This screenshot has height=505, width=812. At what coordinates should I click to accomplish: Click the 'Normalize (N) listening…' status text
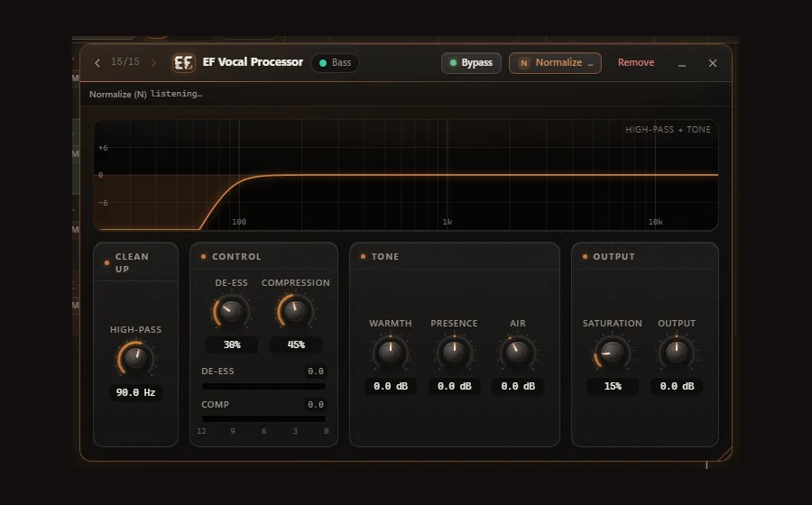[145, 94]
